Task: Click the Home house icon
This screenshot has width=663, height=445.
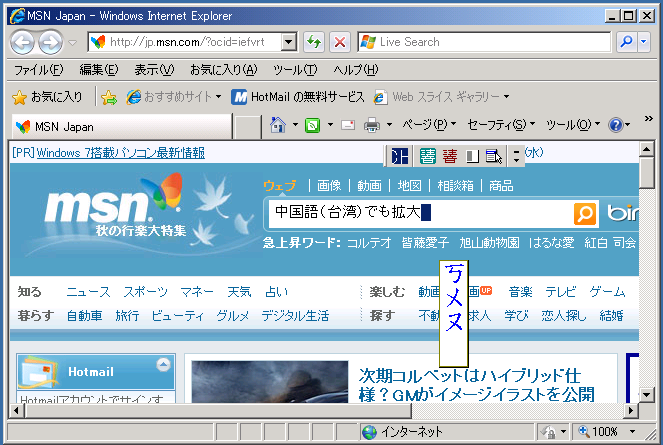Action: (x=278, y=125)
